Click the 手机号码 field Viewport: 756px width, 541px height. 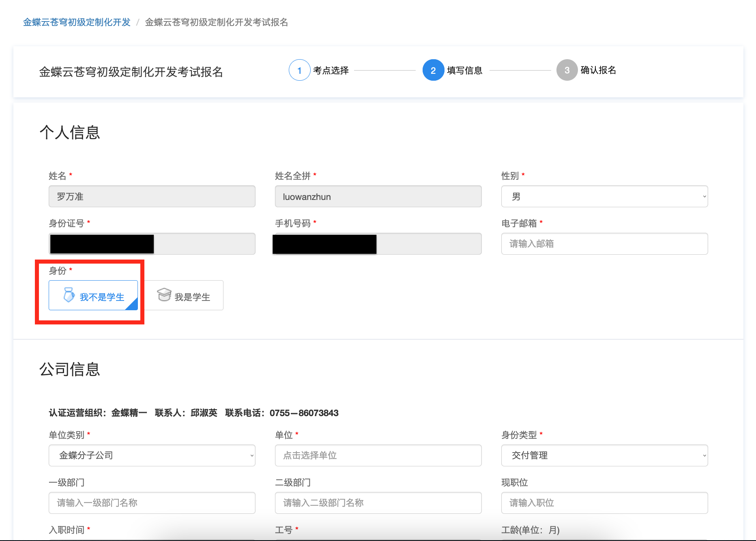click(x=378, y=244)
